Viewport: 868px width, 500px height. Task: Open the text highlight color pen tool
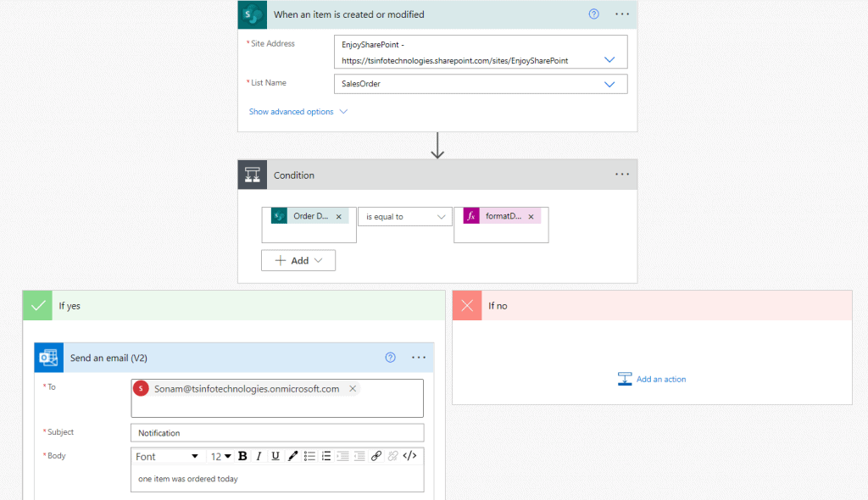(x=292, y=456)
